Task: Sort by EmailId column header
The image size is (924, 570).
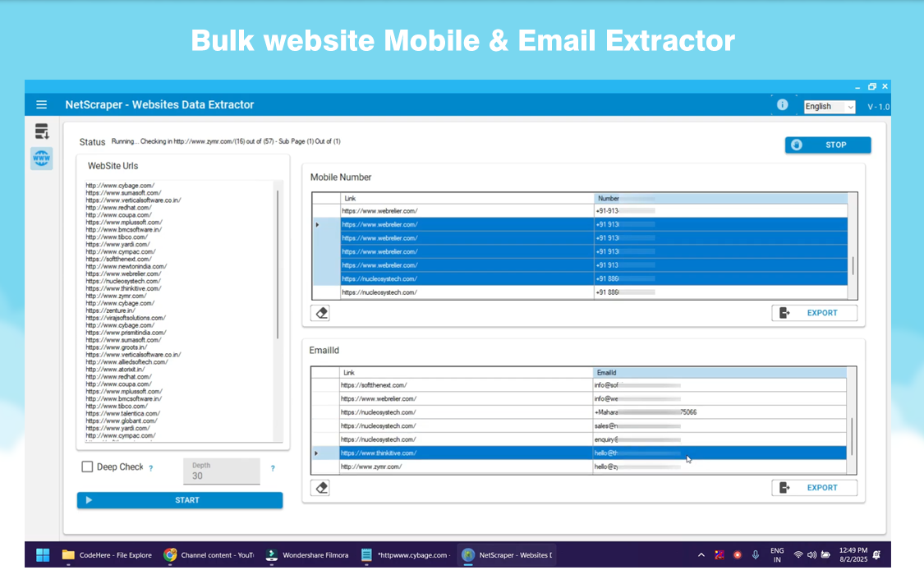Action: click(719, 373)
